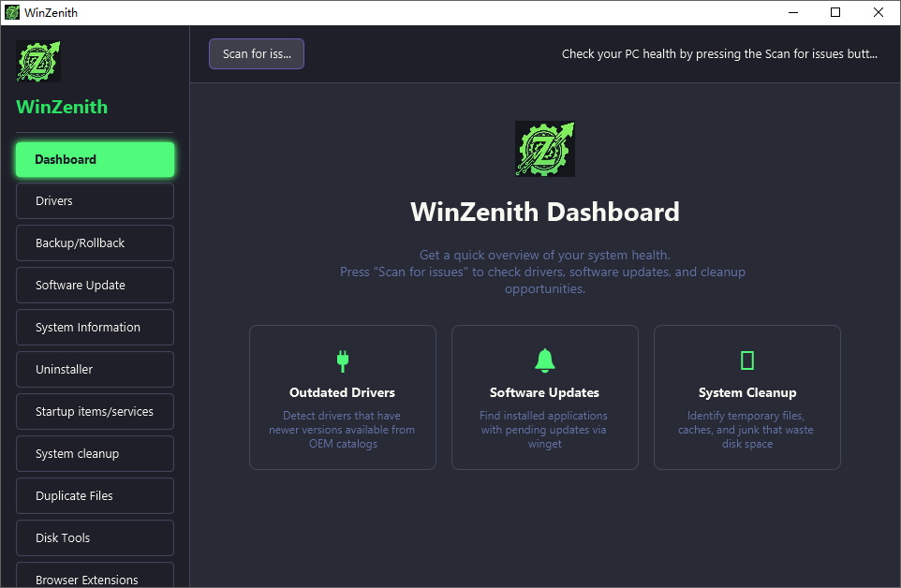This screenshot has height=588, width=901.
Task: Go to Disk Tools
Action: tap(95, 537)
